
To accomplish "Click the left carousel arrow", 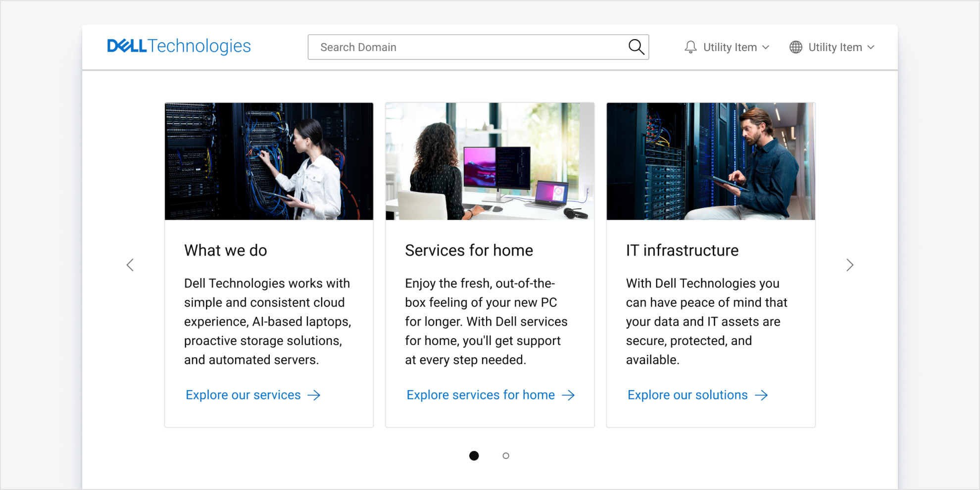I will [130, 265].
